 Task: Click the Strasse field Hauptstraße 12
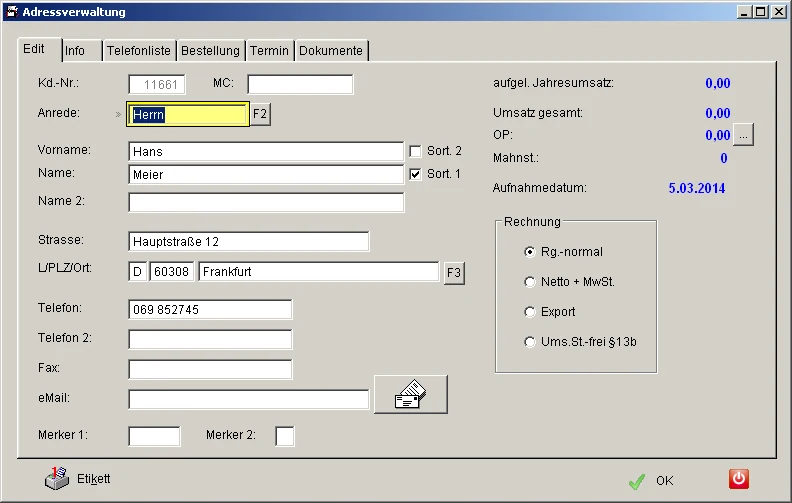click(249, 241)
